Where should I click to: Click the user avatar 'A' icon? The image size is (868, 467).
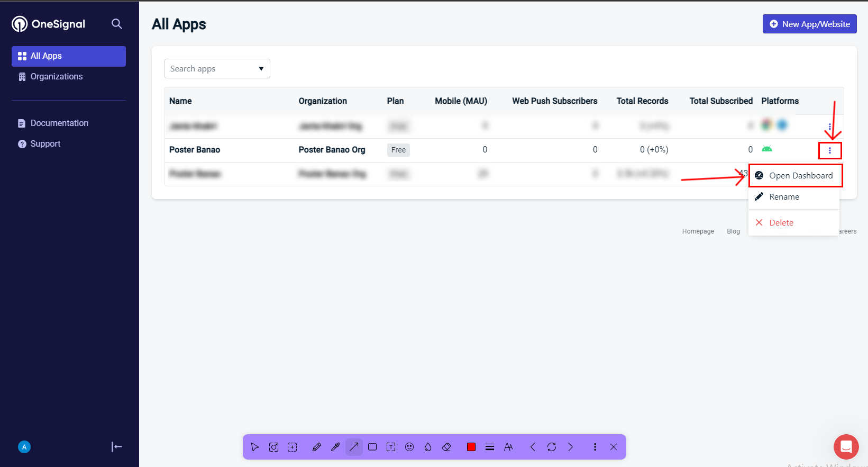point(24,447)
